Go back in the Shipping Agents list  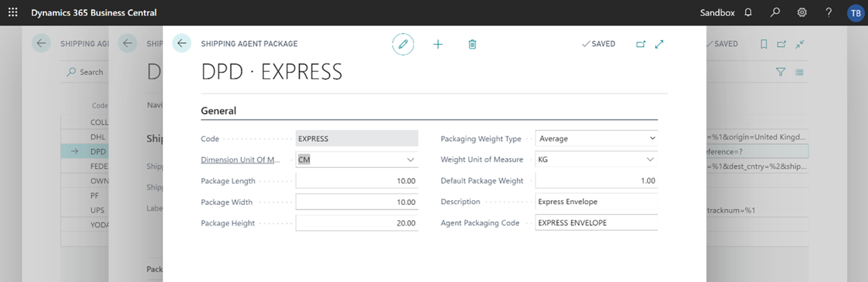pos(41,43)
